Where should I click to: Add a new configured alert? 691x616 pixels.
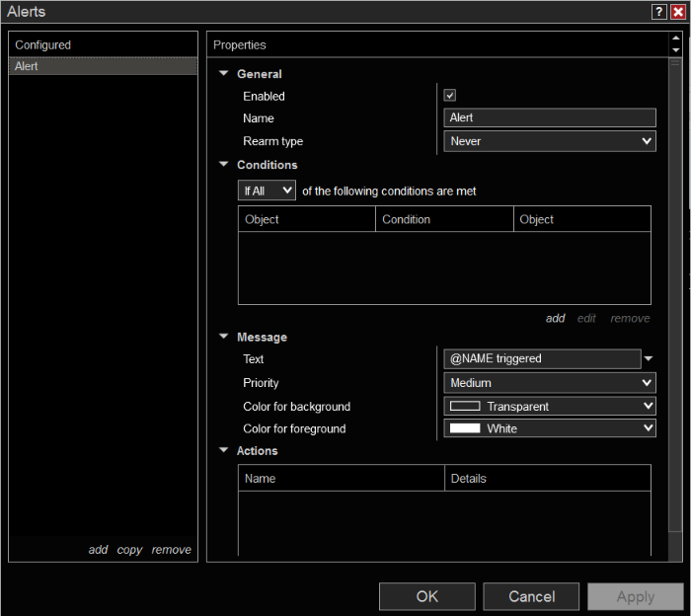[98, 550]
